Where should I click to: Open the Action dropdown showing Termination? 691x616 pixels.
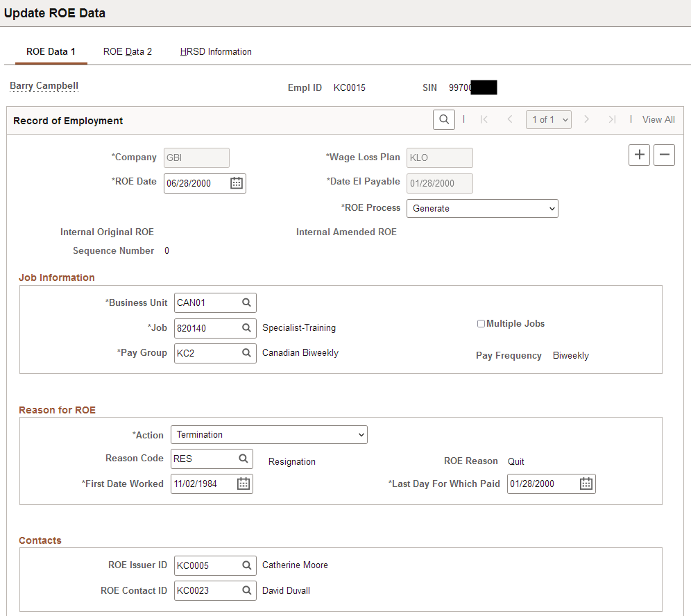coord(268,434)
